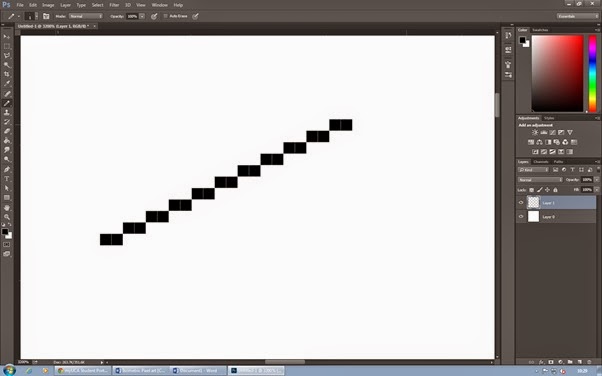Open the Opacity slider arrow in options bar

pos(142,16)
